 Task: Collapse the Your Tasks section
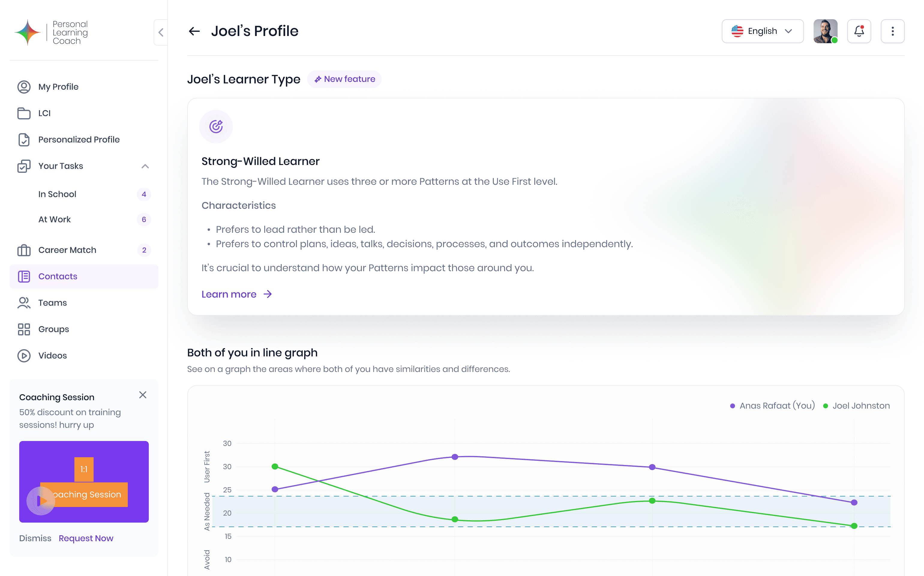pos(145,166)
